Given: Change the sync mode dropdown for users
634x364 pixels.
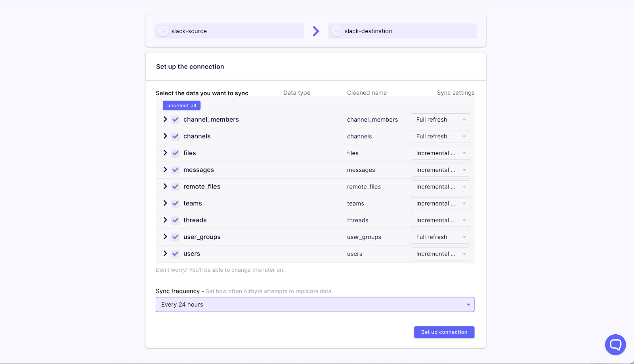Looking at the screenshot, I should coord(440,253).
